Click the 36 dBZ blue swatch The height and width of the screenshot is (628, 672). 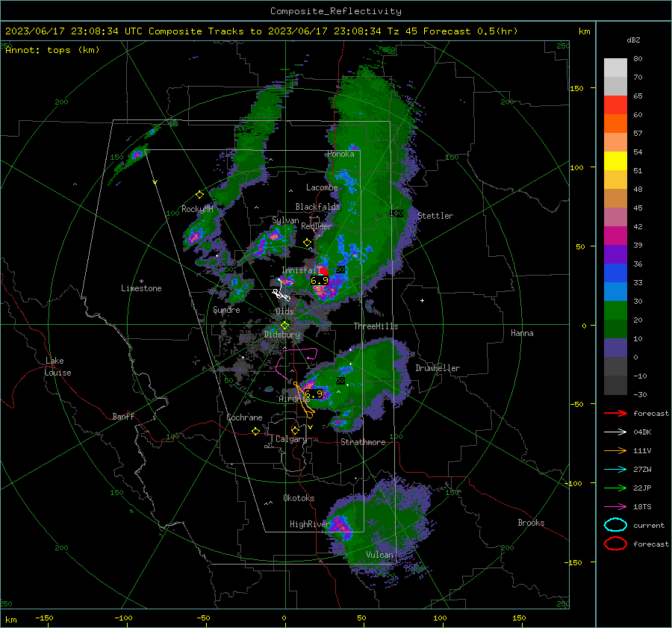tap(615, 273)
